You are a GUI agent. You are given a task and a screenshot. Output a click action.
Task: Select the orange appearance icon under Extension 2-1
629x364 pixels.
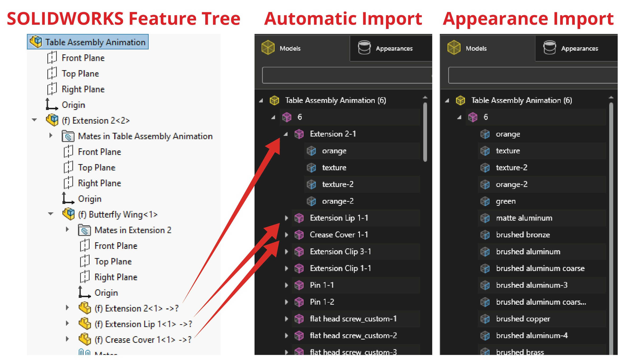tap(312, 151)
